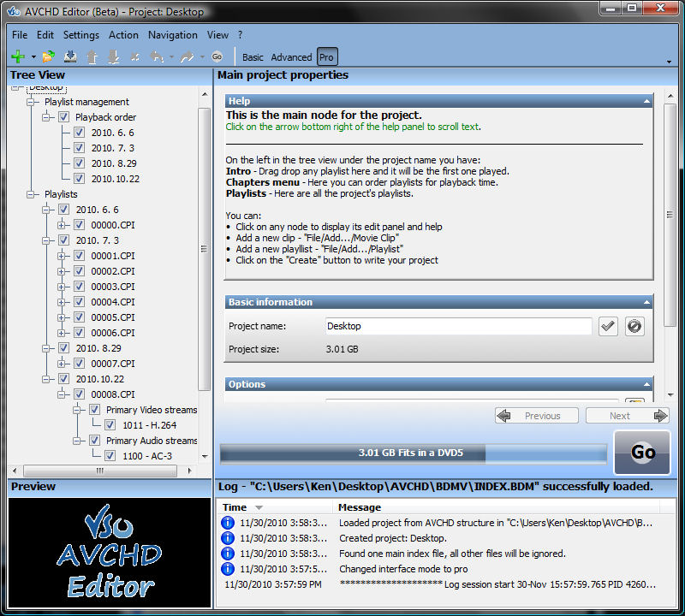Open the Add icon's dropdown arrow

click(33, 56)
